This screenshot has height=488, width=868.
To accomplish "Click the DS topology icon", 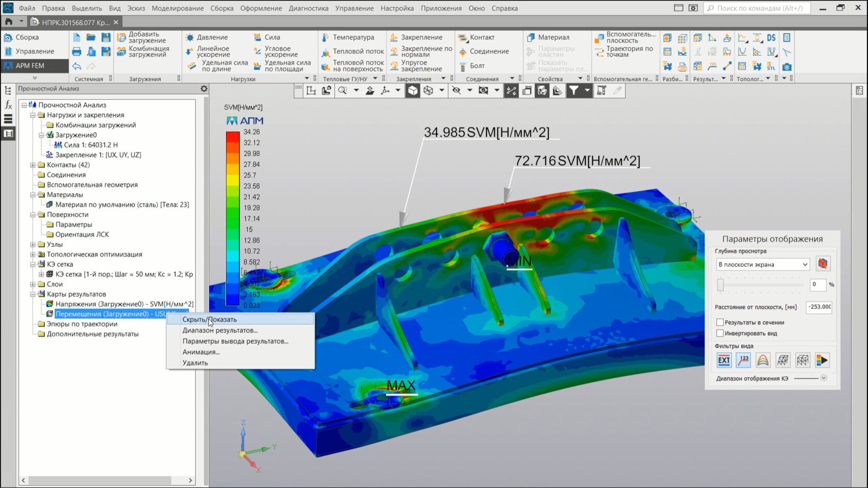I will pyautogui.click(x=771, y=38).
